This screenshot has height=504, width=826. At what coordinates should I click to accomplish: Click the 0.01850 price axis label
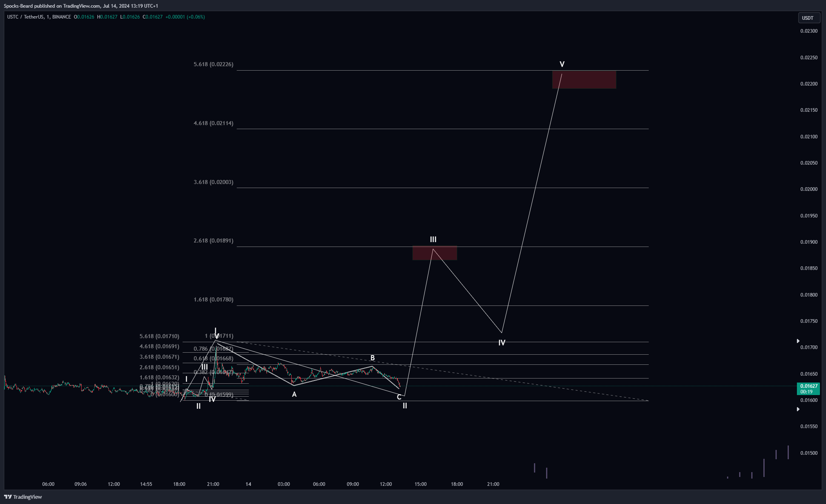[x=809, y=268]
